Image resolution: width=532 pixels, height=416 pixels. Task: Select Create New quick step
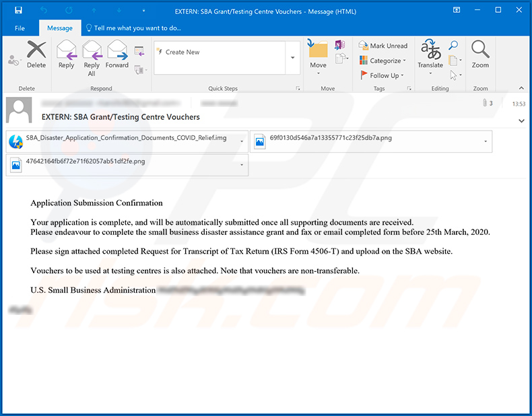tap(219, 53)
